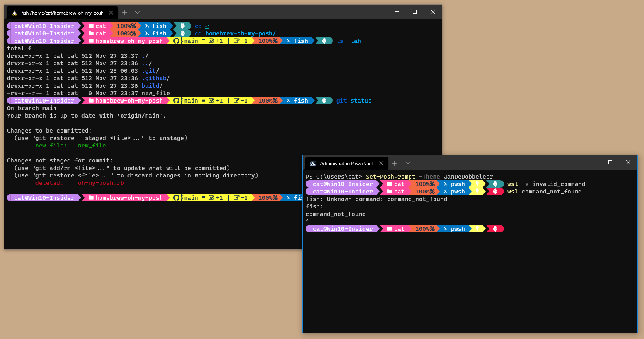Image resolution: width=644 pixels, height=339 pixels.
Task: Close the Administrator: PowerShell tab
Action: pyautogui.click(x=381, y=163)
